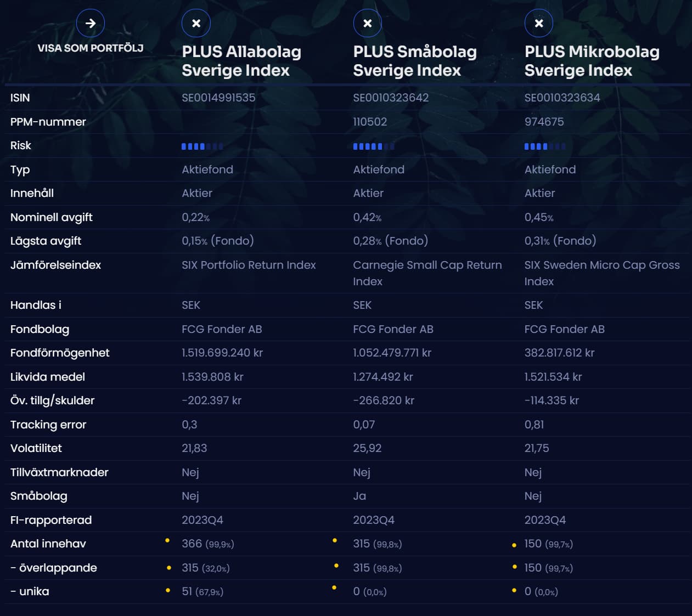Remove PLUS Mikrobolag Sverige Index with X icon

(x=538, y=23)
